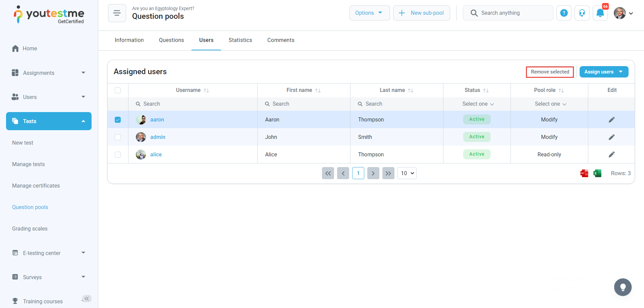Click the Search anything field
This screenshot has height=308, width=644.
pyautogui.click(x=508, y=13)
